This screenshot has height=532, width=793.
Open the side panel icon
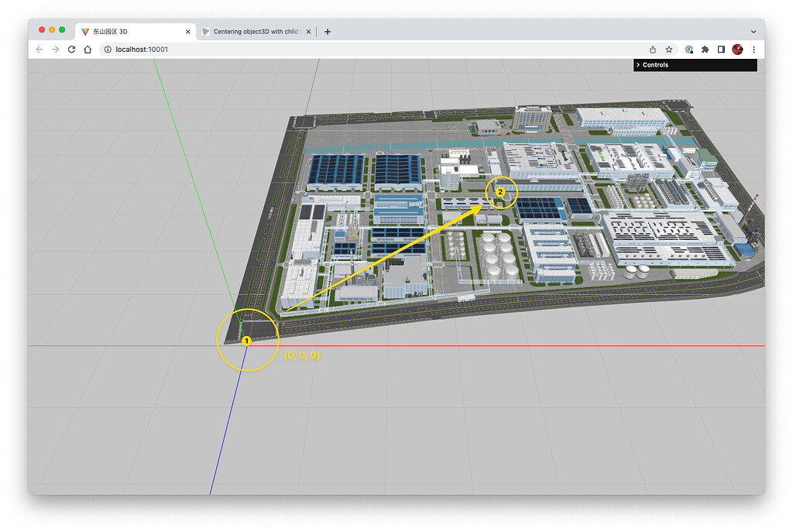(x=721, y=49)
